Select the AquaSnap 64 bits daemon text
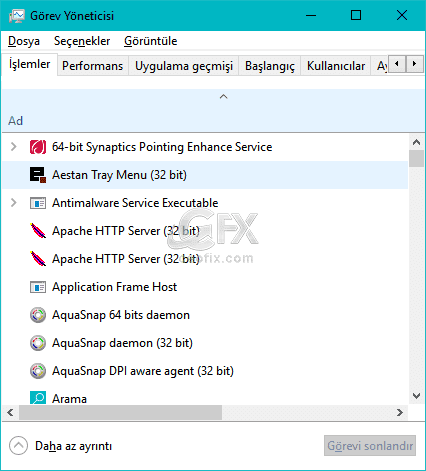Viewport: 426px width, 471px height. click(x=121, y=315)
